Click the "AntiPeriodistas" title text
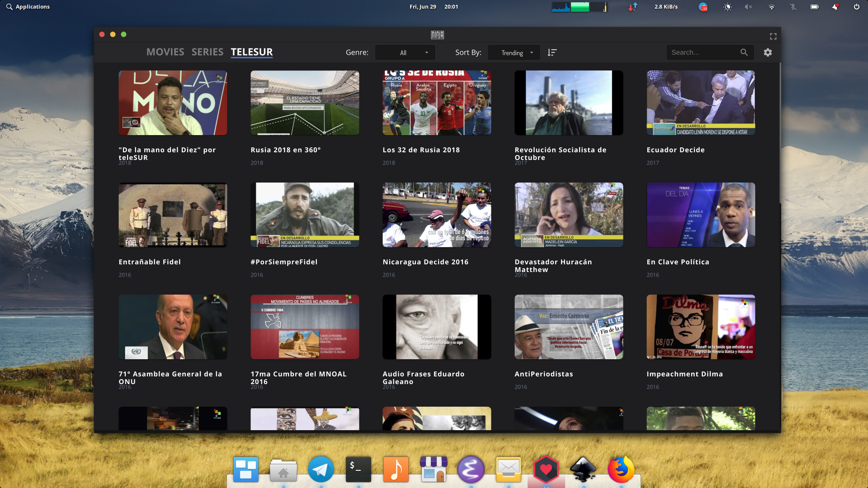Viewport: 868px width, 488px height. pos(544,374)
